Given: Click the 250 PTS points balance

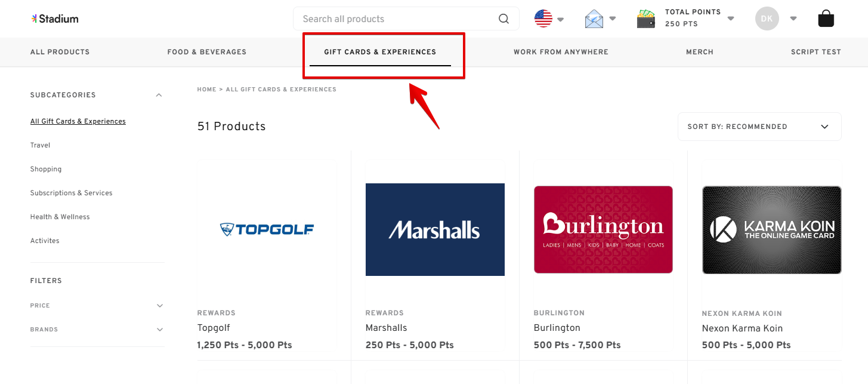Looking at the screenshot, I should [x=681, y=24].
